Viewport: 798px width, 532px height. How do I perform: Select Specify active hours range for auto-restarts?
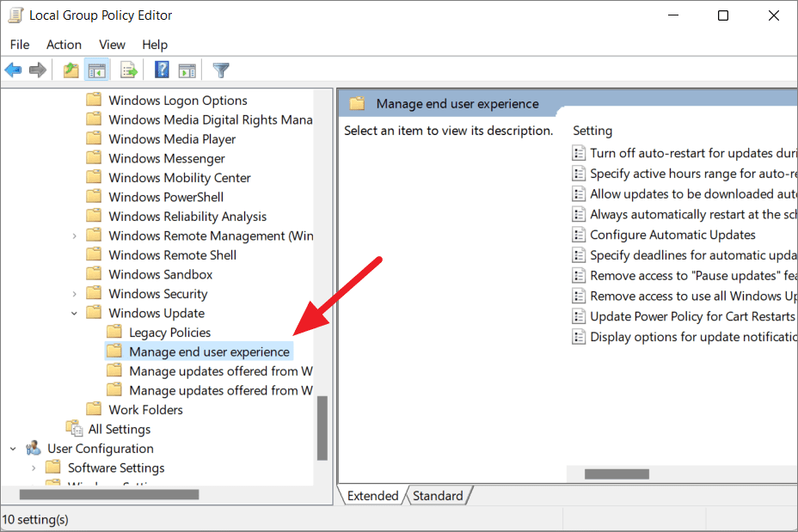[x=692, y=174]
